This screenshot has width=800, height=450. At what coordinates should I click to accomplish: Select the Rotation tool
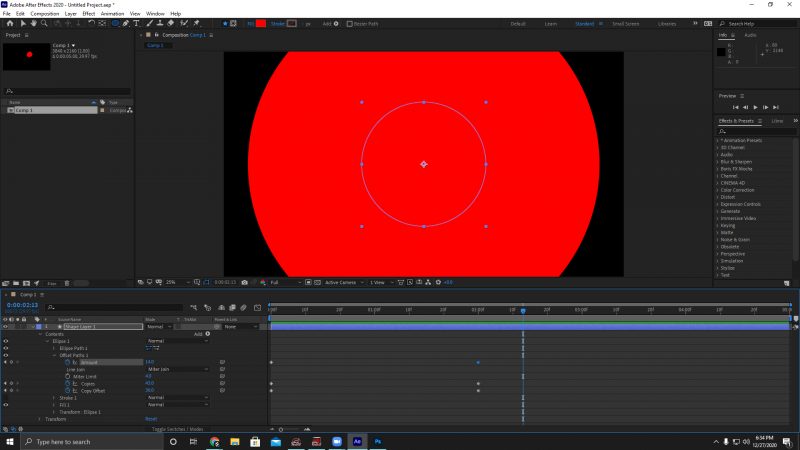[91, 23]
